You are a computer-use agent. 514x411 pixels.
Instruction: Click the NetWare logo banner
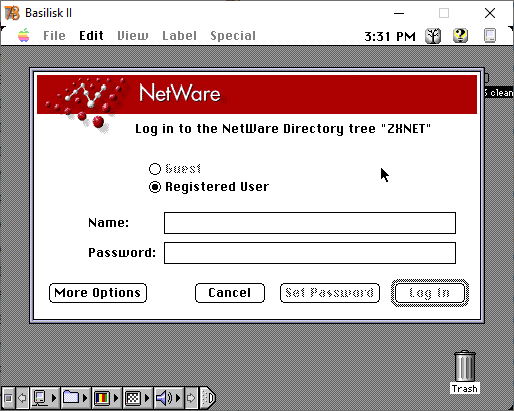point(257,94)
